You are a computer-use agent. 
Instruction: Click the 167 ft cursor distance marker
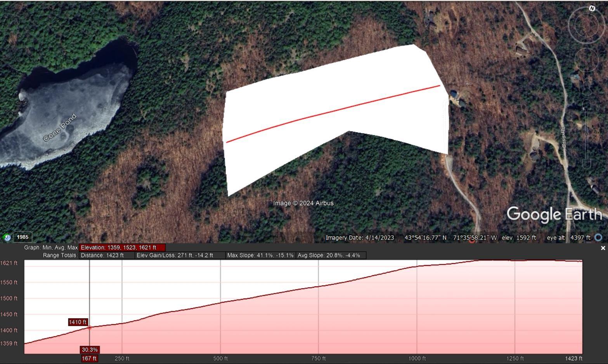[x=89, y=359]
